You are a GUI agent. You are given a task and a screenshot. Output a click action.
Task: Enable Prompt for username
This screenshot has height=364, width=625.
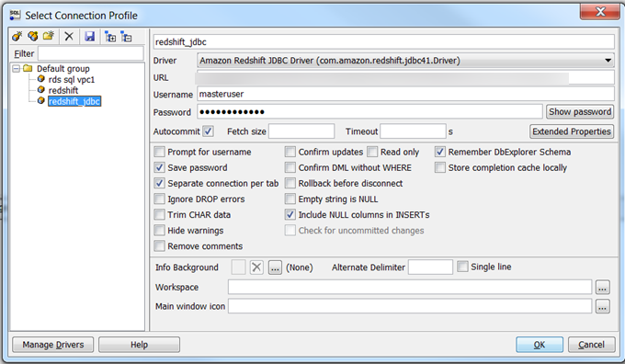point(159,152)
